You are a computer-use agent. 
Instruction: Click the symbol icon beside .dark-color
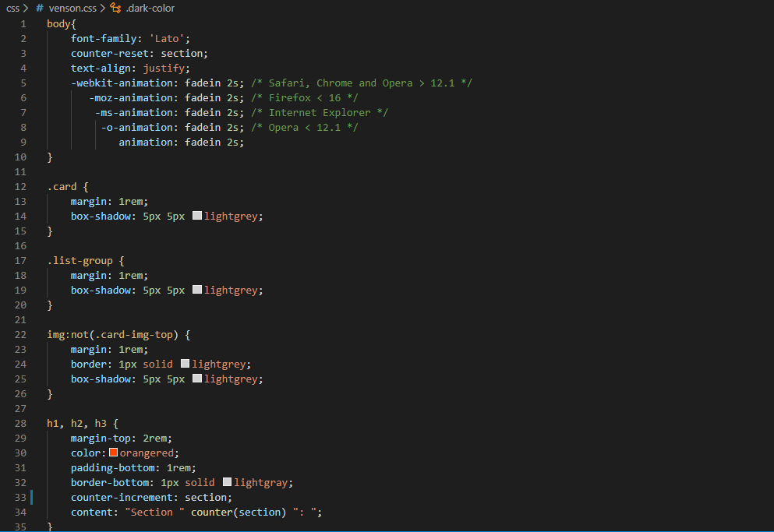115,9
